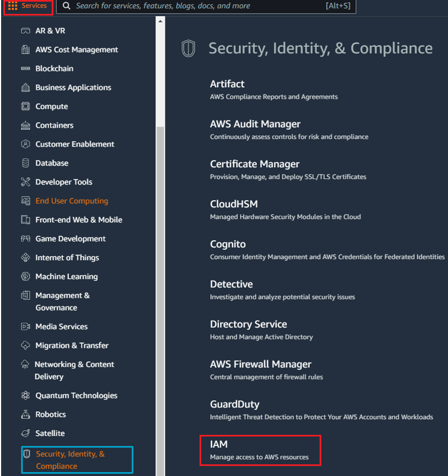448x476 pixels.
Task: Click the Media Services icon
Action: click(26, 327)
